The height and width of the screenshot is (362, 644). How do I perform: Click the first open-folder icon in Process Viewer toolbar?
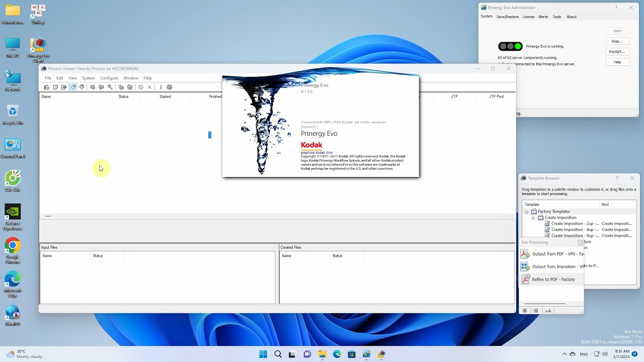click(46, 87)
